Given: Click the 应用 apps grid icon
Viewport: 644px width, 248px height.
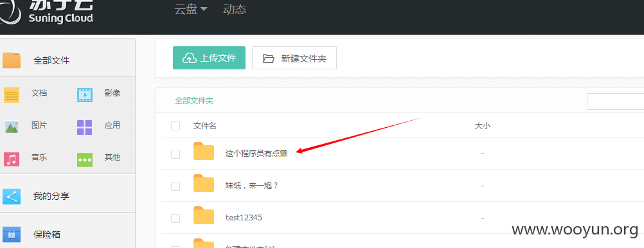Looking at the screenshot, I should 85,127.
